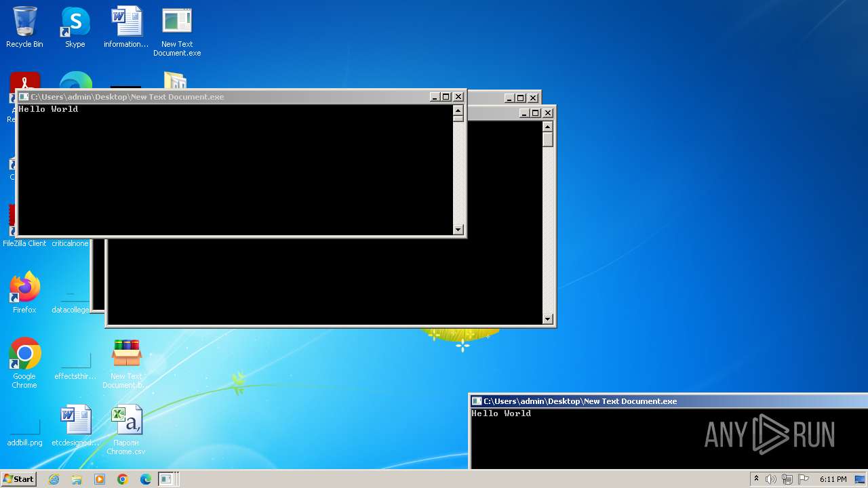This screenshot has height=488, width=868.
Task: Open Chrome from the taskbar
Action: 123,479
